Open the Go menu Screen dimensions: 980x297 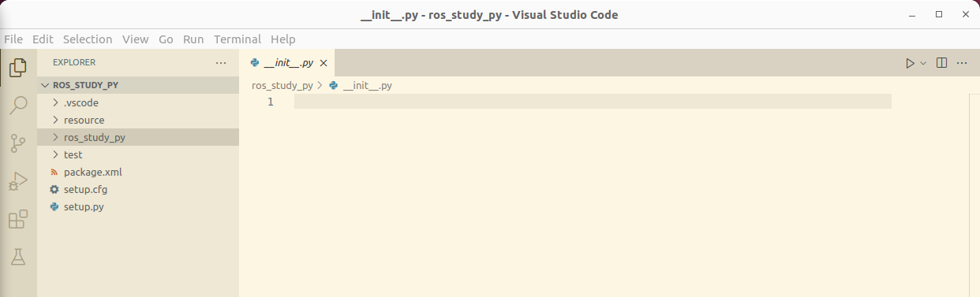[166, 39]
